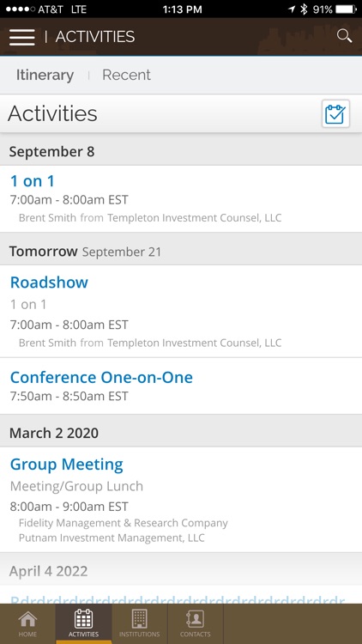This screenshot has height=644, width=362.
Task: Open the Conference One-on-One activity
Action: click(x=181, y=386)
